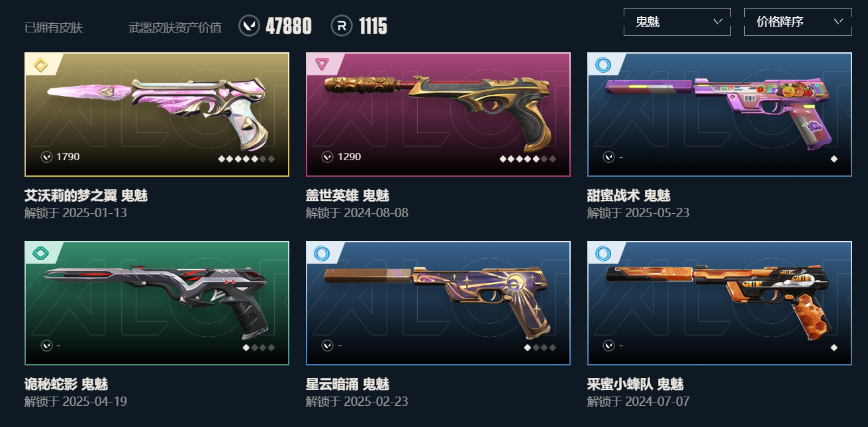Click the VP icon next to 1290 price

click(x=327, y=157)
